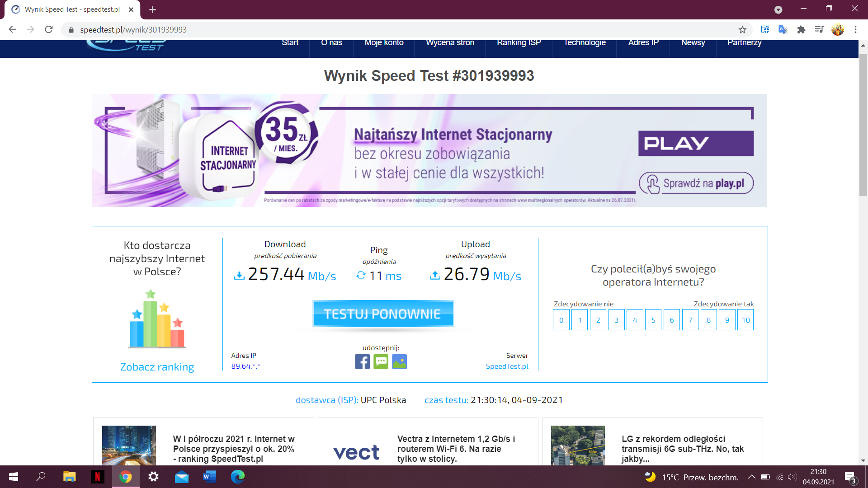Open Netflix from taskbar
This screenshot has height=488, width=868.
(97, 477)
